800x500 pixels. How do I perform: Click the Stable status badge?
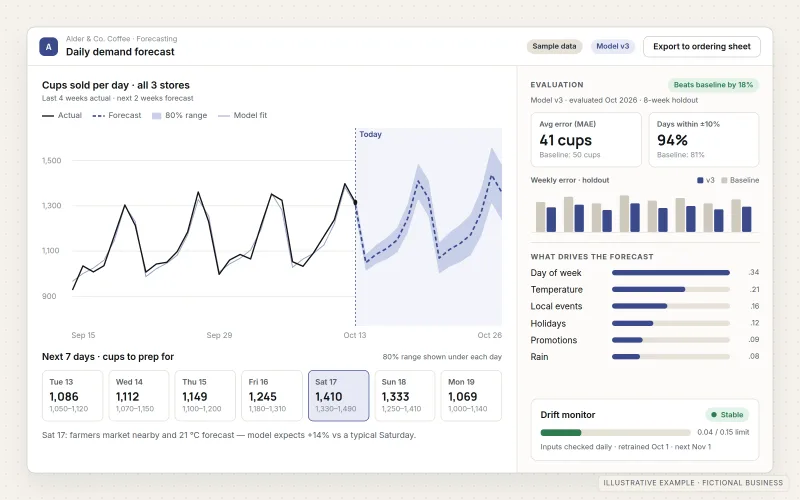click(x=727, y=415)
